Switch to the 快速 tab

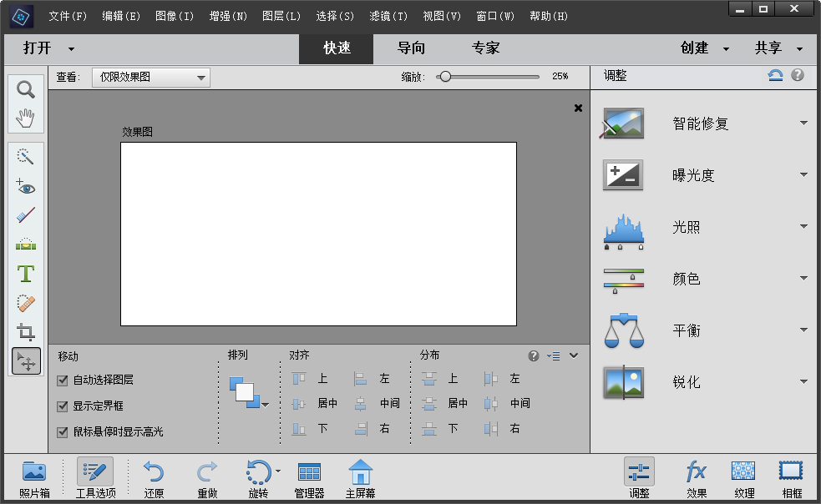tap(336, 48)
